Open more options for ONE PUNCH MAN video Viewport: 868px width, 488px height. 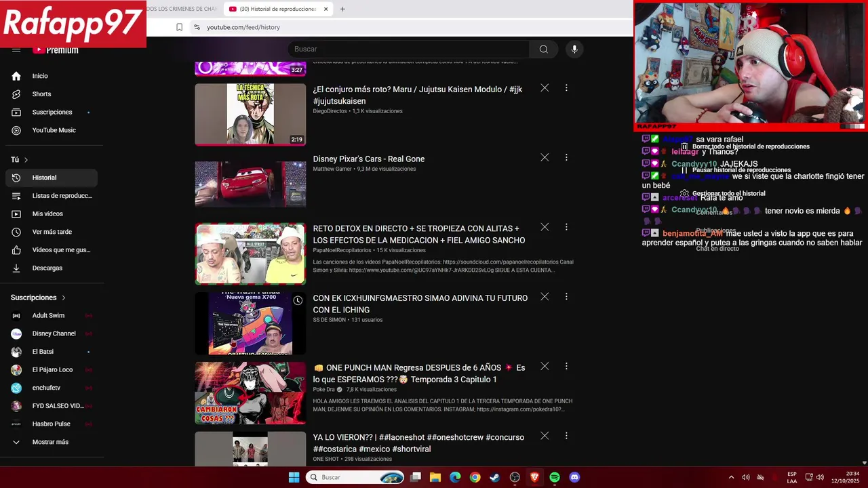566,366
